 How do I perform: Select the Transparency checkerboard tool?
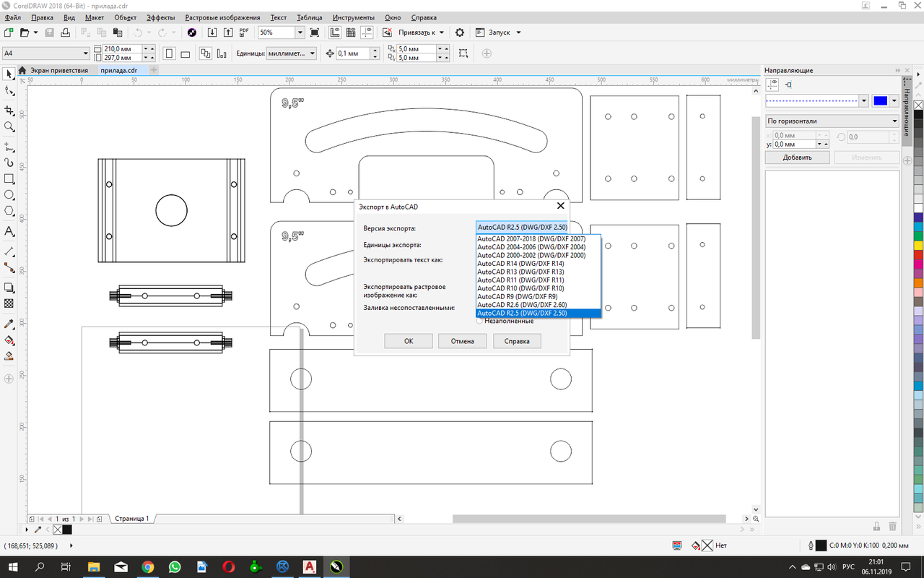(x=9, y=303)
